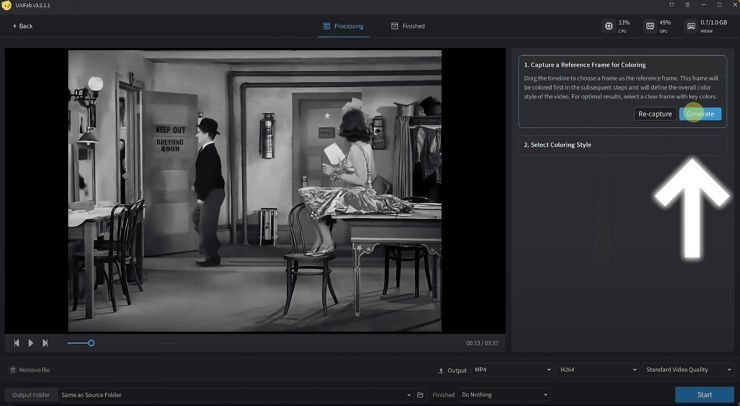Click the Re-capture button
The width and height of the screenshot is (740, 406).
point(655,114)
